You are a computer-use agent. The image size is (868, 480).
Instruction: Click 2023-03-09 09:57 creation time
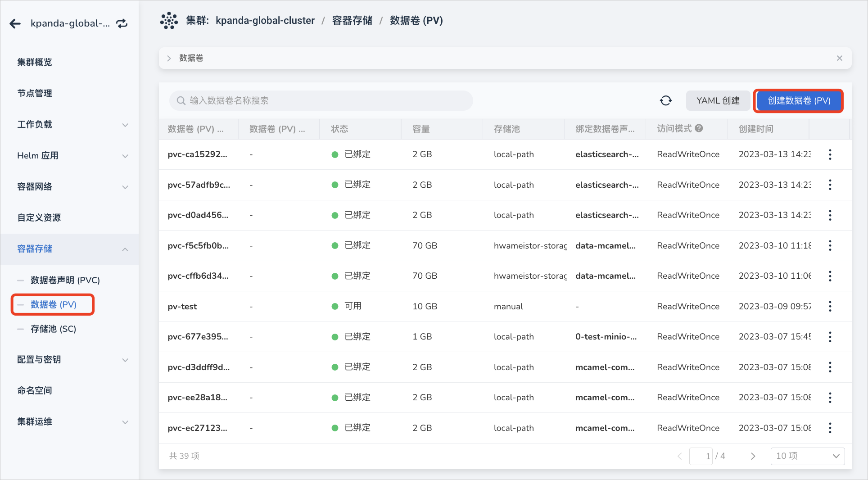point(775,306)
